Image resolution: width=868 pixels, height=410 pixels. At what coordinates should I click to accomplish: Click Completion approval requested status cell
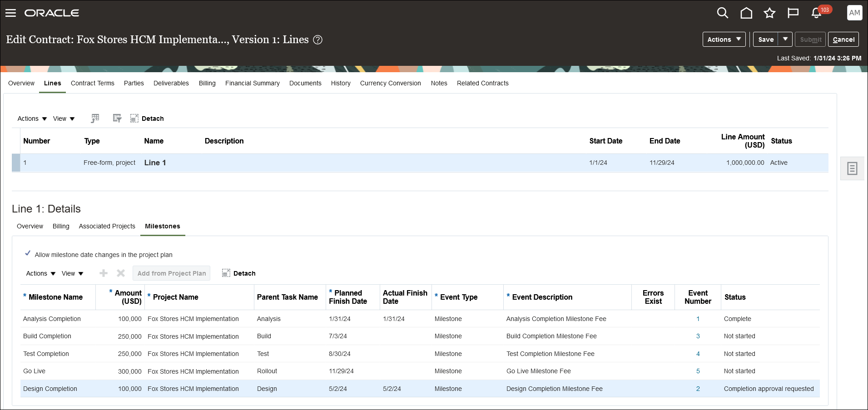[769, 389]
